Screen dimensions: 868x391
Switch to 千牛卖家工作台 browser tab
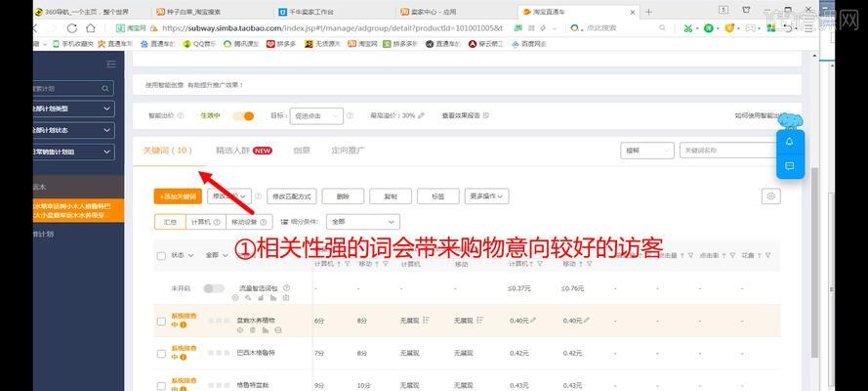310,12
